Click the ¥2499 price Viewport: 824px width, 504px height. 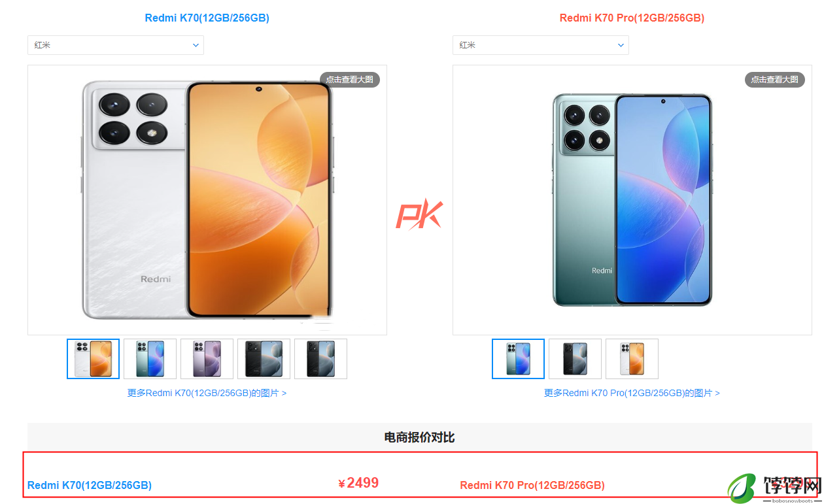[x=358, y=483]
